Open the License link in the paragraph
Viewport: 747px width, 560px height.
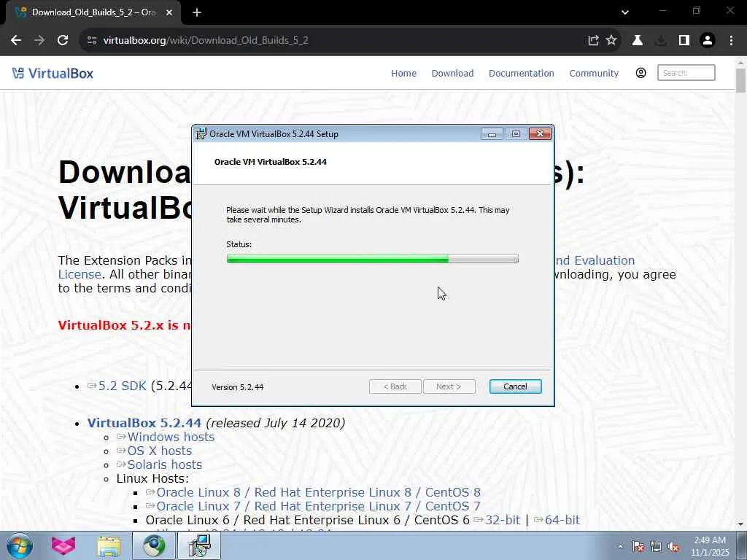click(80, 274)
